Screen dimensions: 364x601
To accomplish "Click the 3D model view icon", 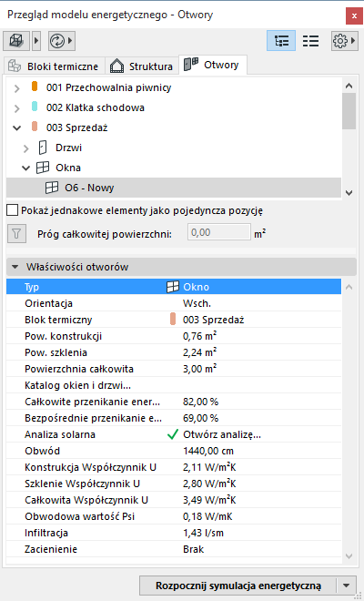I will tap(16, 41).
